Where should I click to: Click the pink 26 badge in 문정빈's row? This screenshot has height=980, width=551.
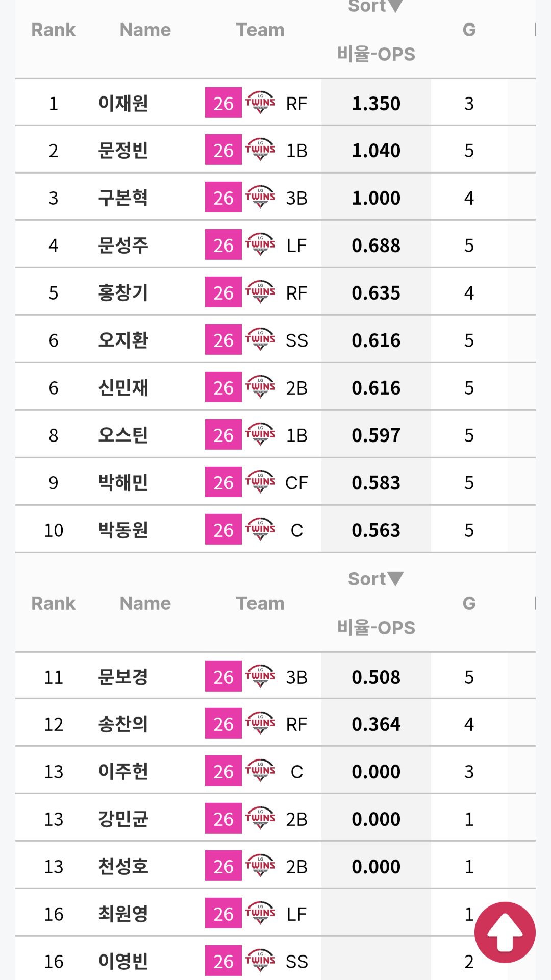223,150
